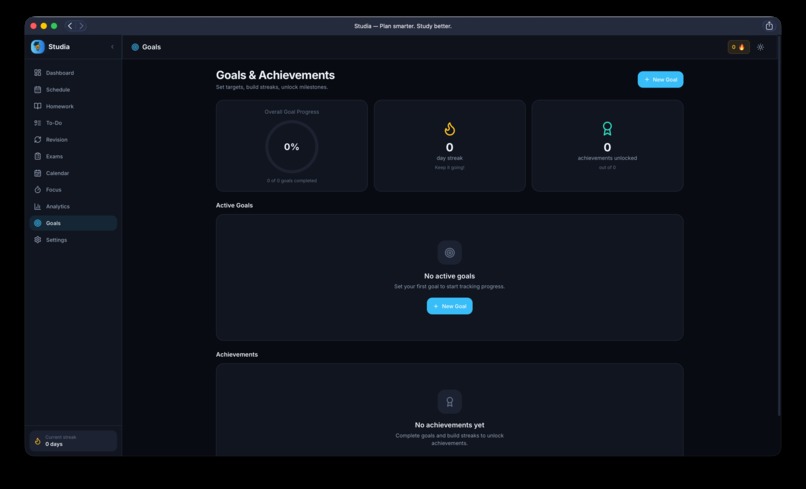
Task: Open the Analytics chart icon
Action: click(38, 206)
